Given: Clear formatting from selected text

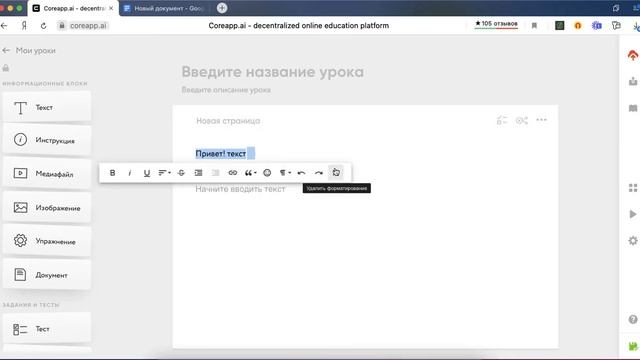Looking at the screenshot, I should pos(336,173).
